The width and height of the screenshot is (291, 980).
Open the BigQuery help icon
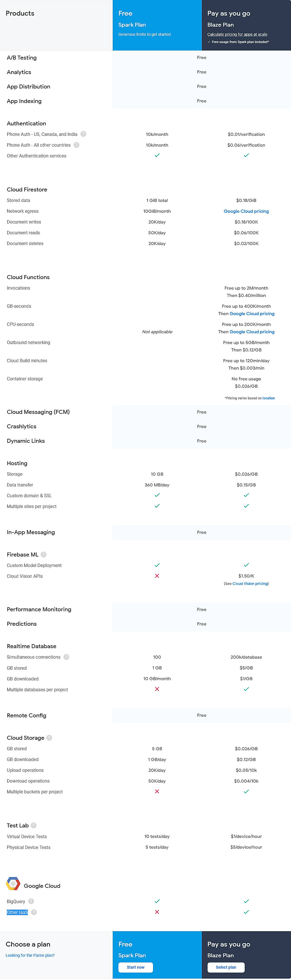tap(31, 901)
